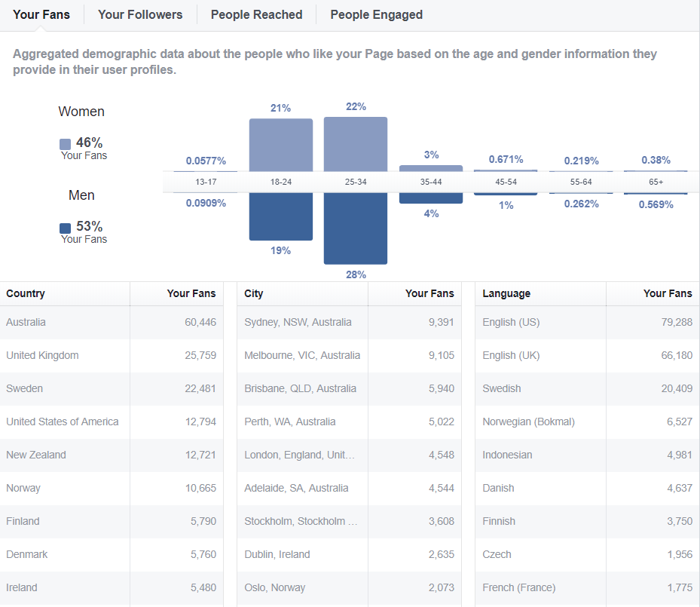Click the Country column header

point(26,293)
